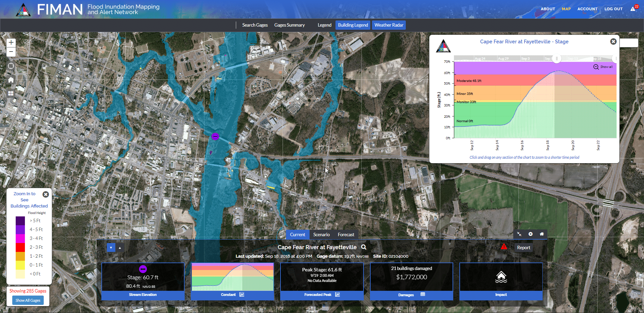Toggle the Legend panel
The height and width of the screenshot is (313, 644).
(324, 25)
